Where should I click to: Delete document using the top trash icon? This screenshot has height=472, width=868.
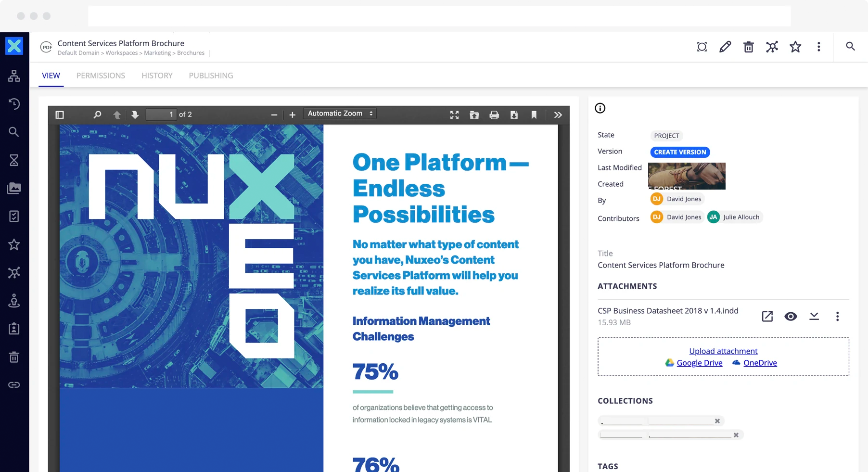tap(748, 47)
